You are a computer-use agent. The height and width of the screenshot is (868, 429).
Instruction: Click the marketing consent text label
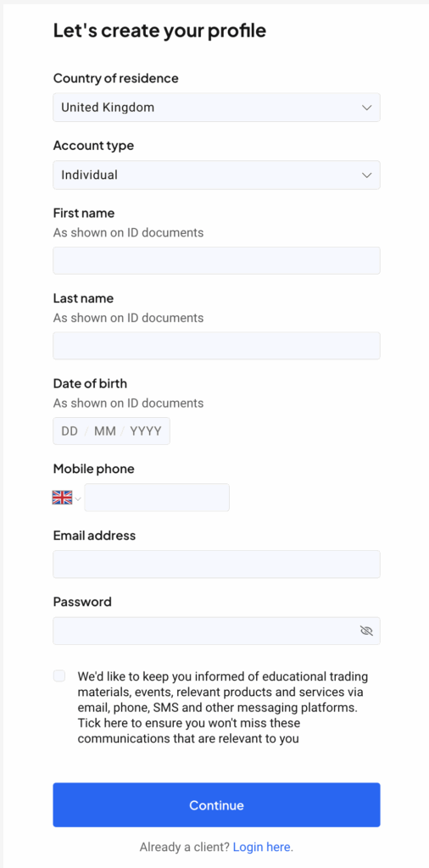click(222, 708)
